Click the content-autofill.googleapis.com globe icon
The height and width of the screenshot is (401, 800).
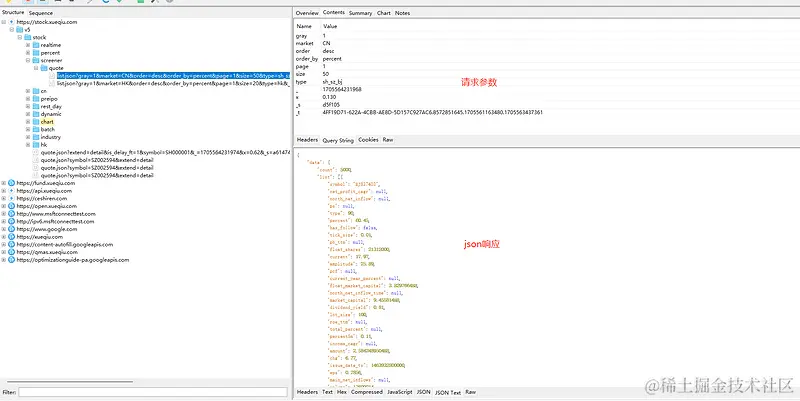12,244
